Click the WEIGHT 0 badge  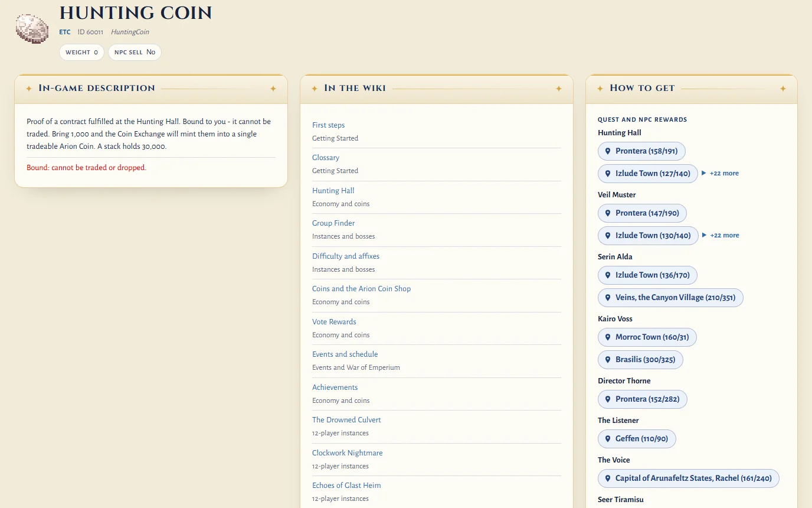81,52
